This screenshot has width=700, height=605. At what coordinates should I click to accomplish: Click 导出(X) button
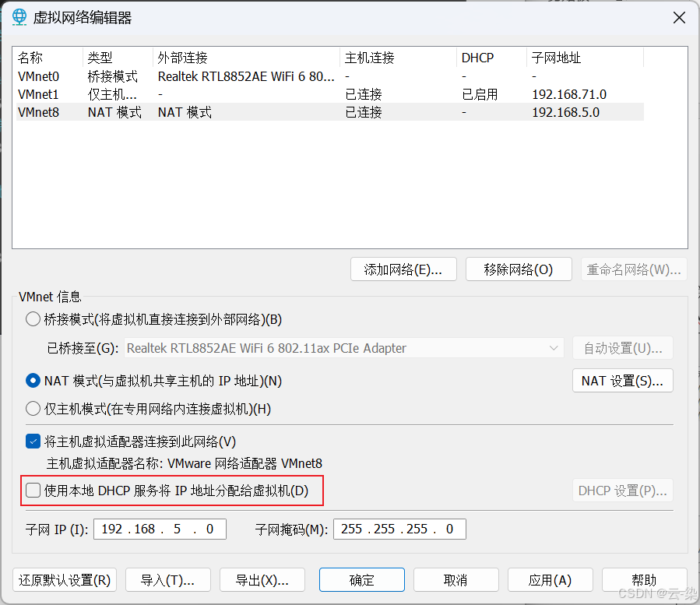[x=262, y=580]
